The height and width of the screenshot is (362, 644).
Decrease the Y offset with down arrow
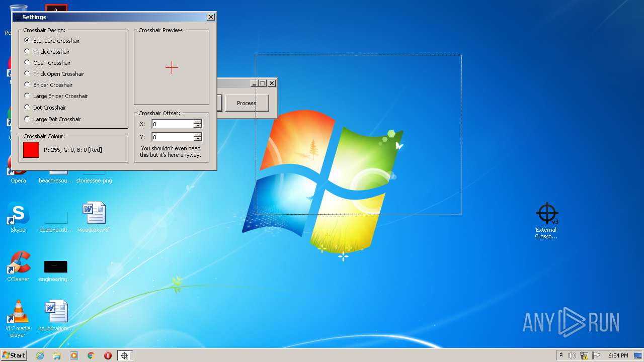point(197,139)
